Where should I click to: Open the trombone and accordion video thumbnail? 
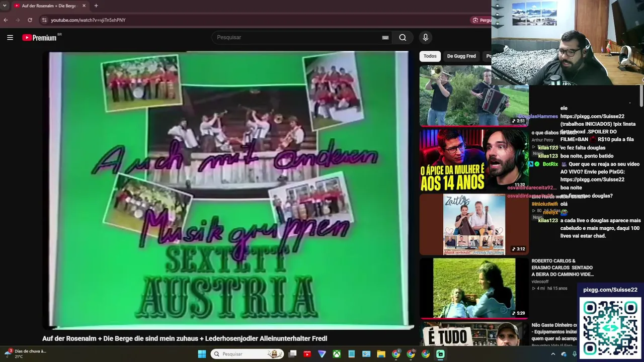[474, 96]
